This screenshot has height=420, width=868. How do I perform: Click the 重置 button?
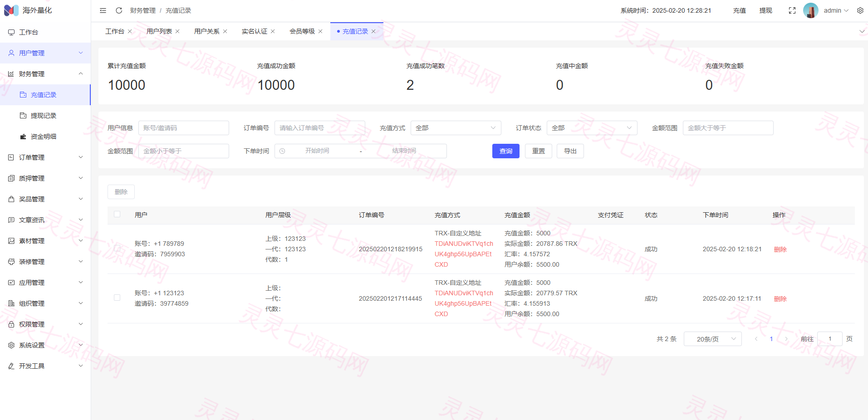coord(538,151)
